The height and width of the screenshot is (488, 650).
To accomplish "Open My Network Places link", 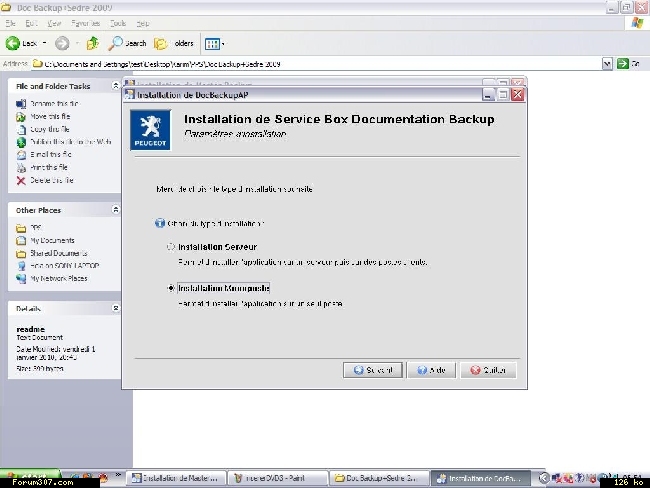I will click(x=58, y=279).
